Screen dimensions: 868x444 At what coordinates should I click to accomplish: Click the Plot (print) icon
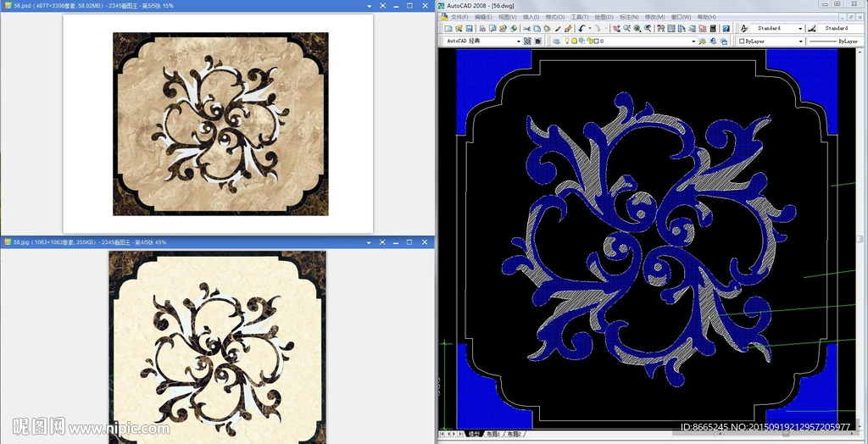[481, 29]
